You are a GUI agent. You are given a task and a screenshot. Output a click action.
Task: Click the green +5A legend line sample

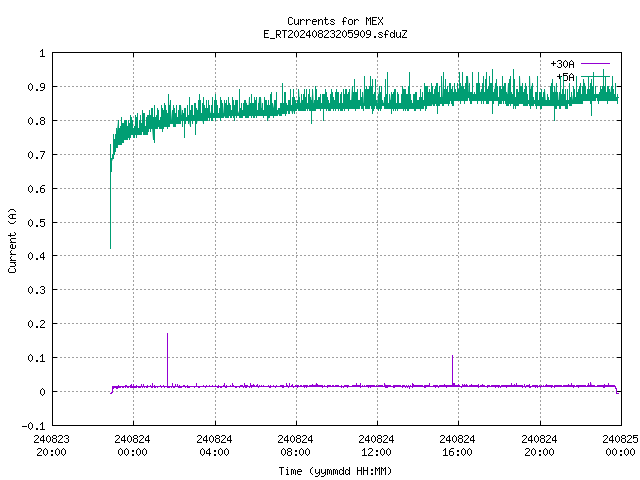click(x=595, y=77)
